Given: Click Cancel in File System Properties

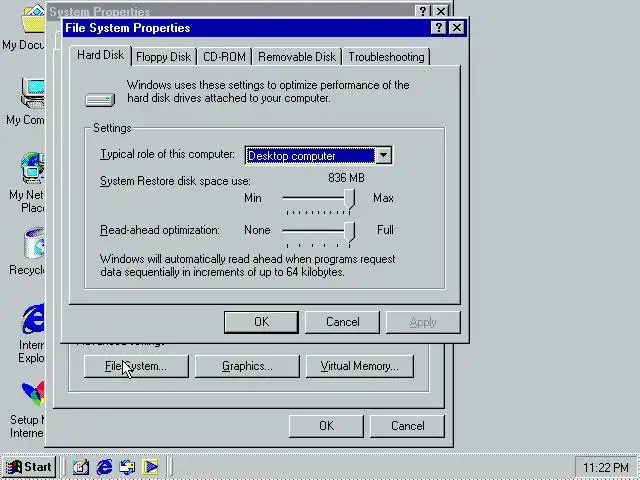Looking at the screenshot, I should click(342, 322).
